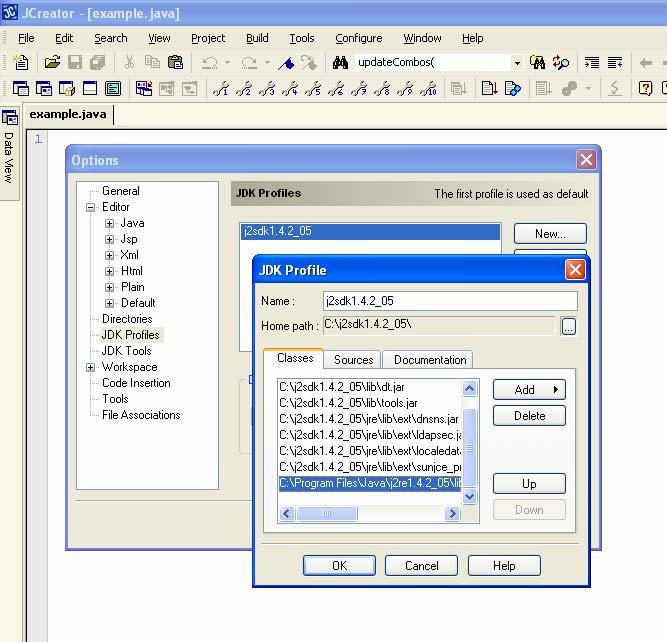Switch to the Sources tab
Image resolution: width=667 pixels, height=642 pixels.
353,360
